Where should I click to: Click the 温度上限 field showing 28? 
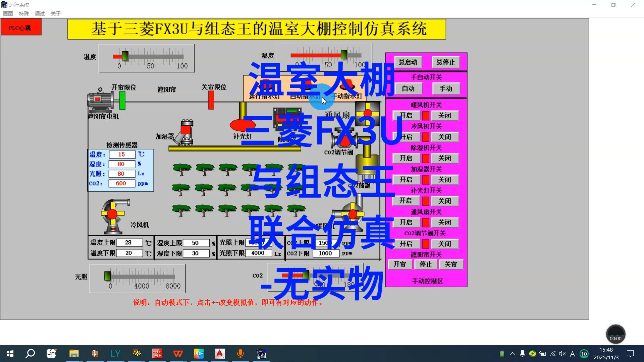coord(129,243)
